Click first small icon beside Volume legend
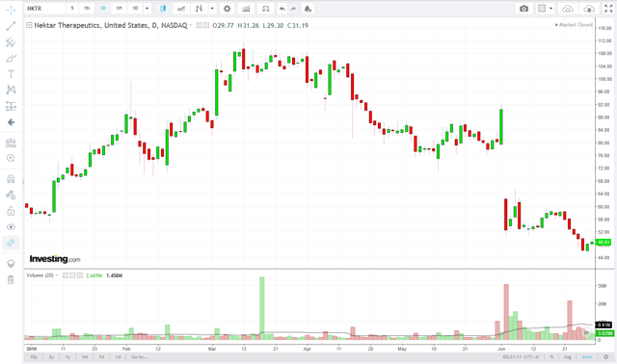Screen dimensions: 617x364 point(66,275)
